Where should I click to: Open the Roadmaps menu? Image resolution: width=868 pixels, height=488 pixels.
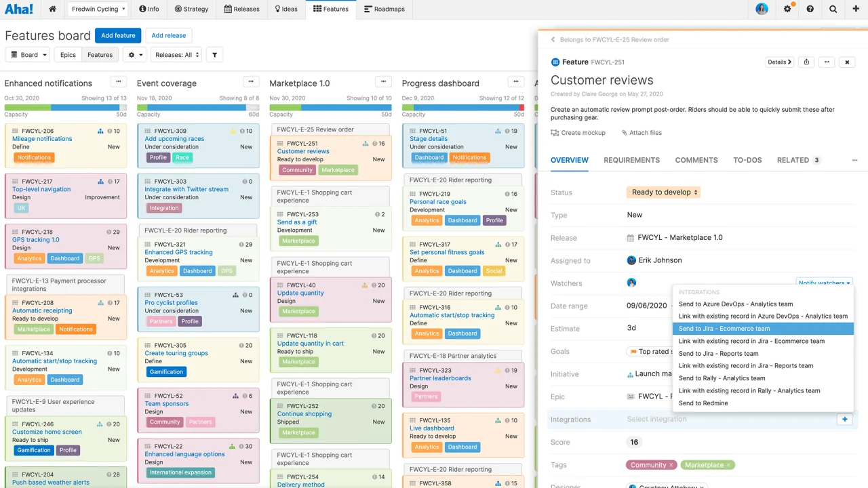(x=384, y=9)
